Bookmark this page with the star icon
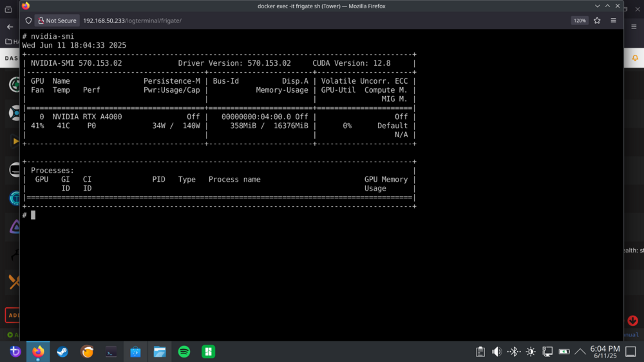 point(597,21)
